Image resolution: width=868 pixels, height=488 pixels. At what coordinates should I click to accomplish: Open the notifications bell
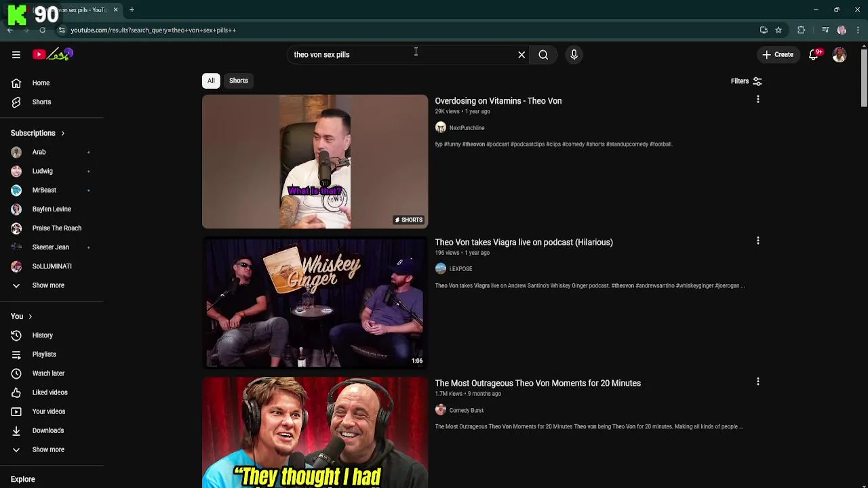[814, 55]
